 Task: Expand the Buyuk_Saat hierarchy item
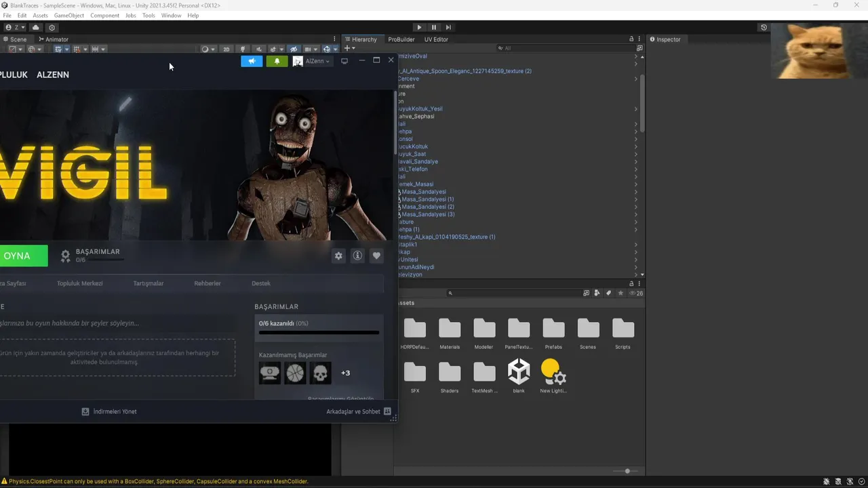[635, 154]
